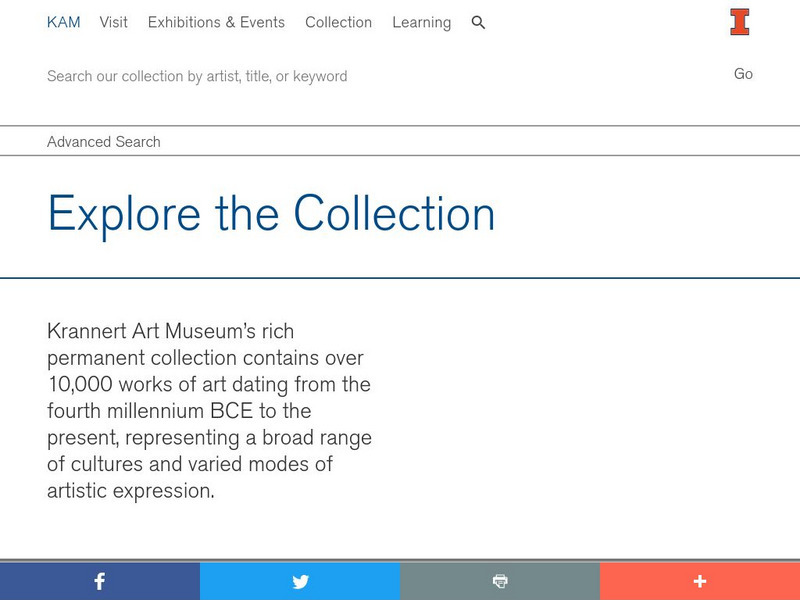This screenshot has width=800, height=600.
Task: Select the Collection menu item
Action: 338,22
